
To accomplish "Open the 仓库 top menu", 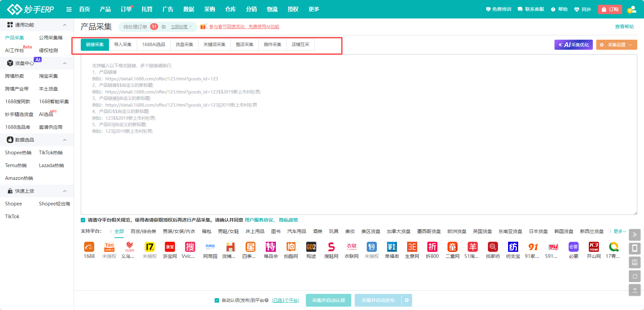I will click(230, 9).
